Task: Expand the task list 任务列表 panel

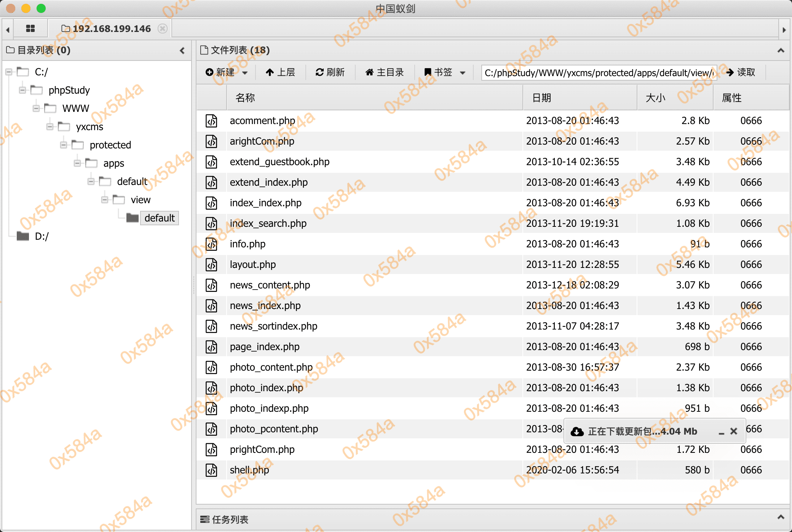Action: point(781,518)
